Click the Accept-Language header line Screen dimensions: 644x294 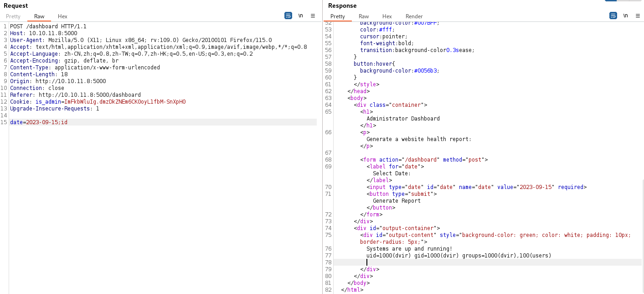[x=131, y=54]
